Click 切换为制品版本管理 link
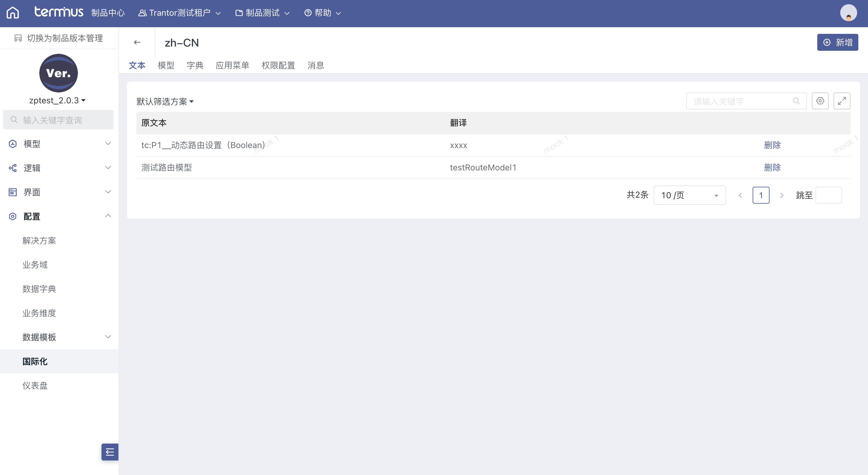Screen dimensions: 868x475 tap(59, 38)
